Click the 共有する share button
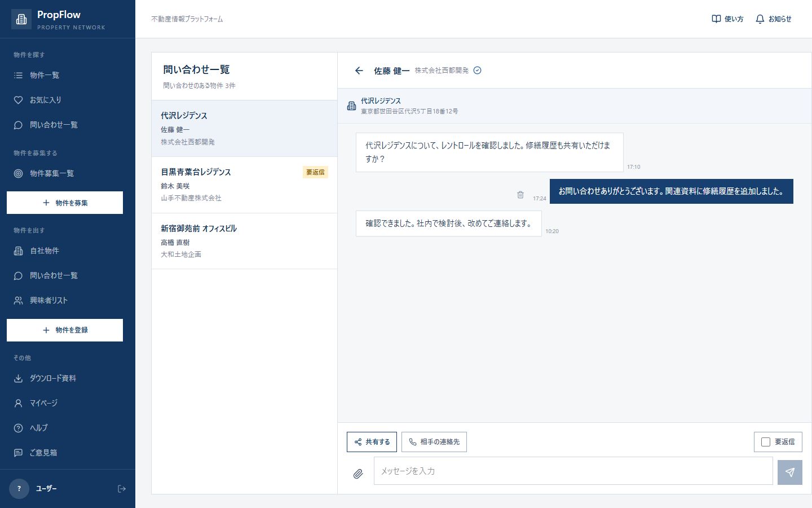812x508 pixels. (372, 442)
